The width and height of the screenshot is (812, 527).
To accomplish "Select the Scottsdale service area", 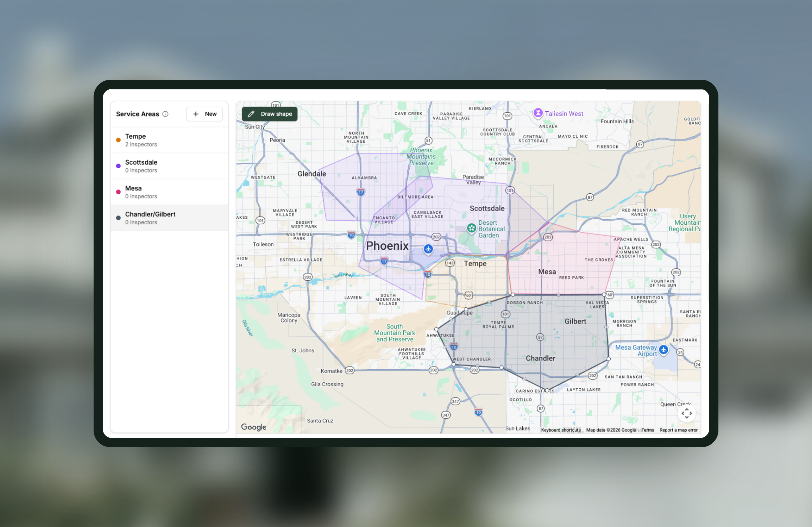I will coord(169,166).
